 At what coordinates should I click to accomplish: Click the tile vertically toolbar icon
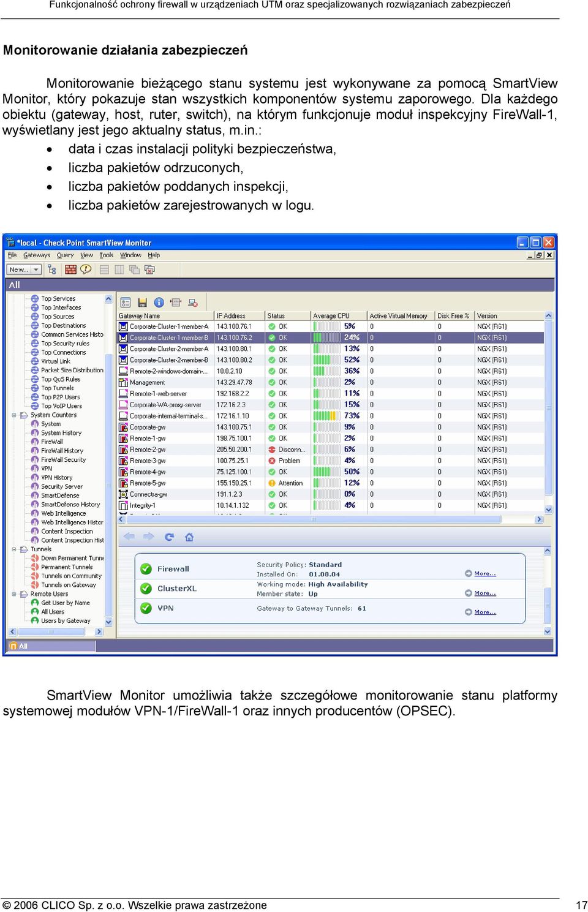119,269
